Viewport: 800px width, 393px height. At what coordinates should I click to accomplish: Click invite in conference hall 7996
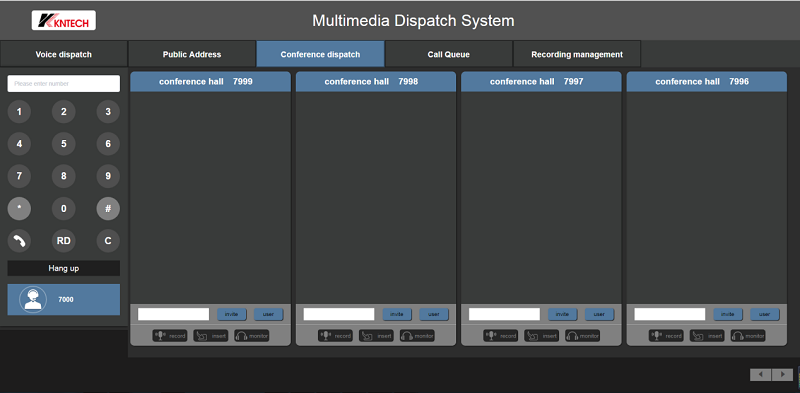coord(728,314)
